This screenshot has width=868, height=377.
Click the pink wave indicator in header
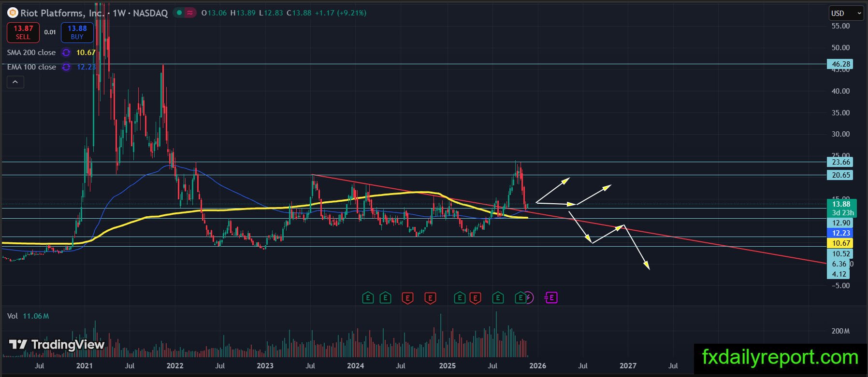(190, 13)
